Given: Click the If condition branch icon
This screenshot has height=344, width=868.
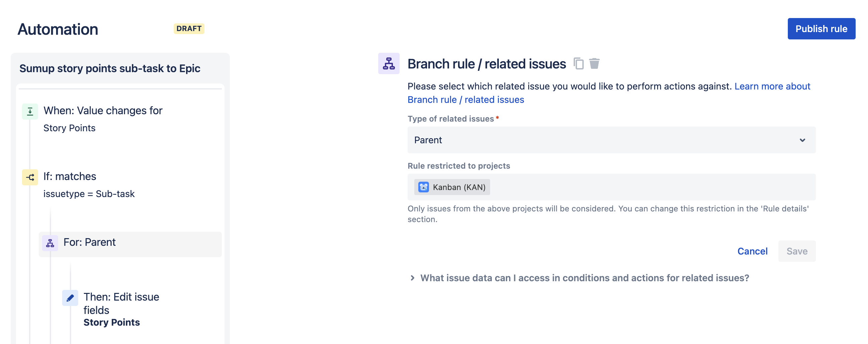Looking at the screenshot, I should tap(30, 177).
